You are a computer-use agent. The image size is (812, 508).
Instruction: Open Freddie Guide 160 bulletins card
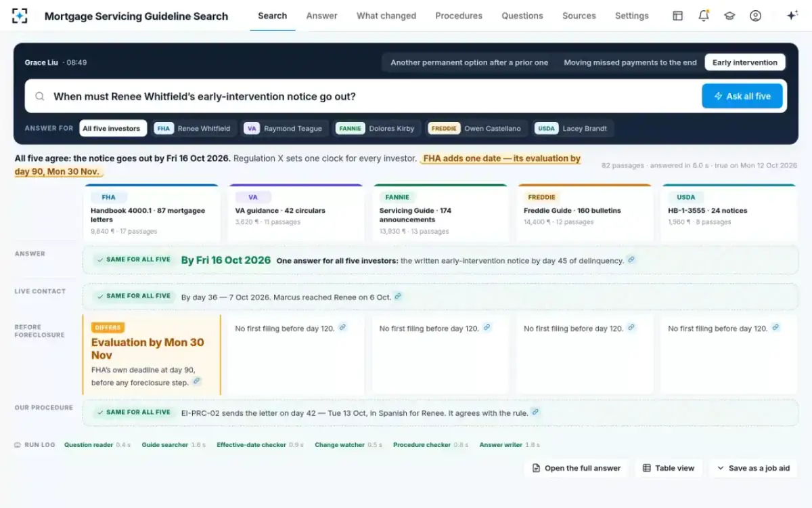click(585, 213)
